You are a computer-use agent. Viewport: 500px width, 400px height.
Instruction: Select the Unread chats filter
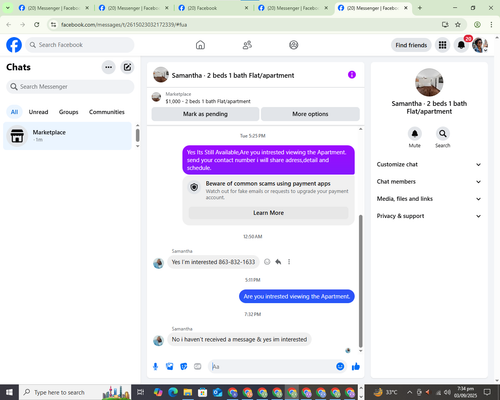(x=38, y=112)
